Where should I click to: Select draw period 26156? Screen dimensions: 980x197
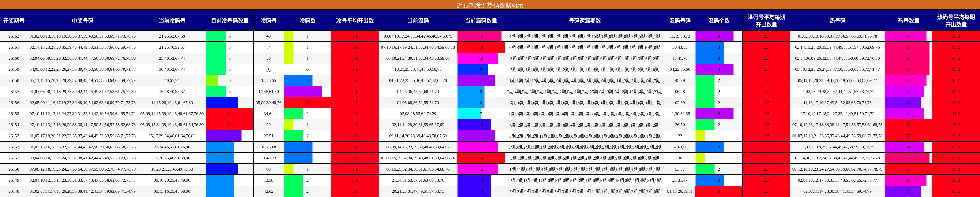tap(14, 103)
